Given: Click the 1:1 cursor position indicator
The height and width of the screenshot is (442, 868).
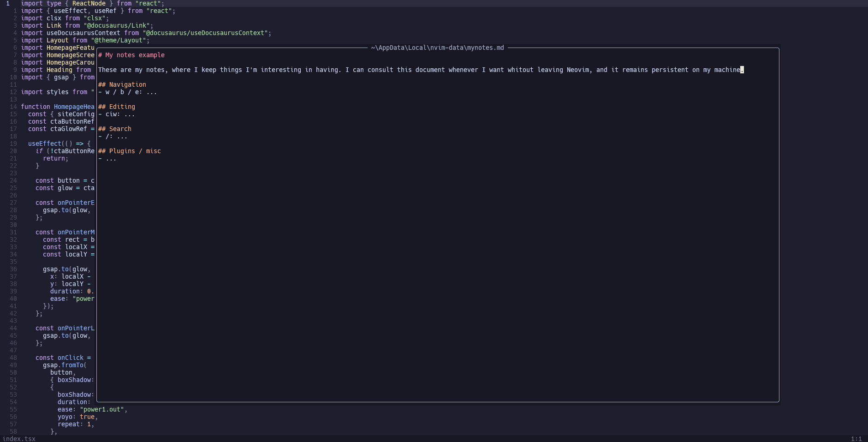Looking at the screenshot, I should 856,439.
